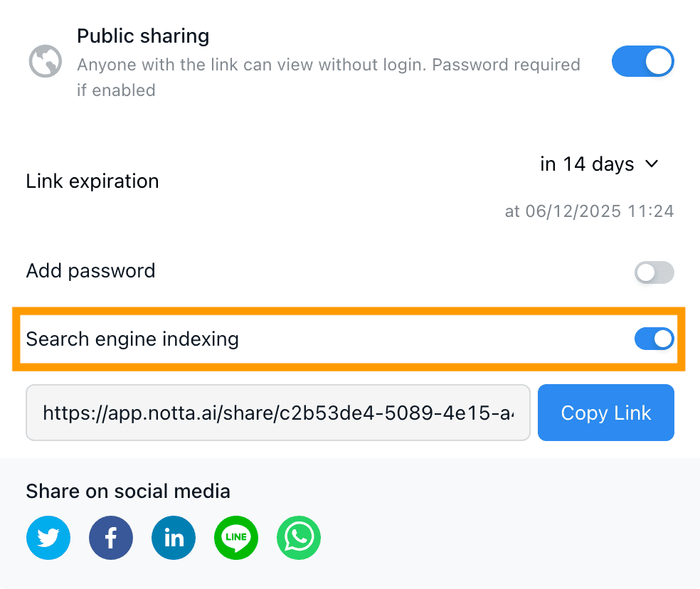Click the share URL text field
The height and width of the screenshot is (589, 700).
tap(278, 413)
